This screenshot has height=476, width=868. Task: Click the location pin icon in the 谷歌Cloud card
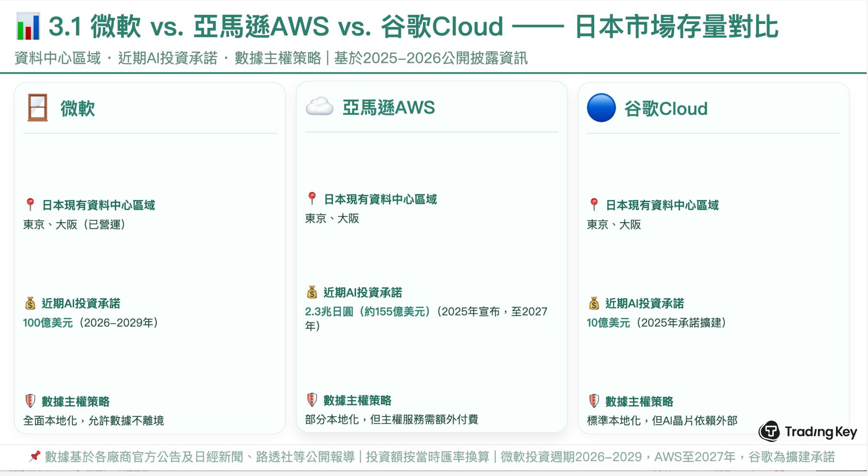[x=594, y=205]
